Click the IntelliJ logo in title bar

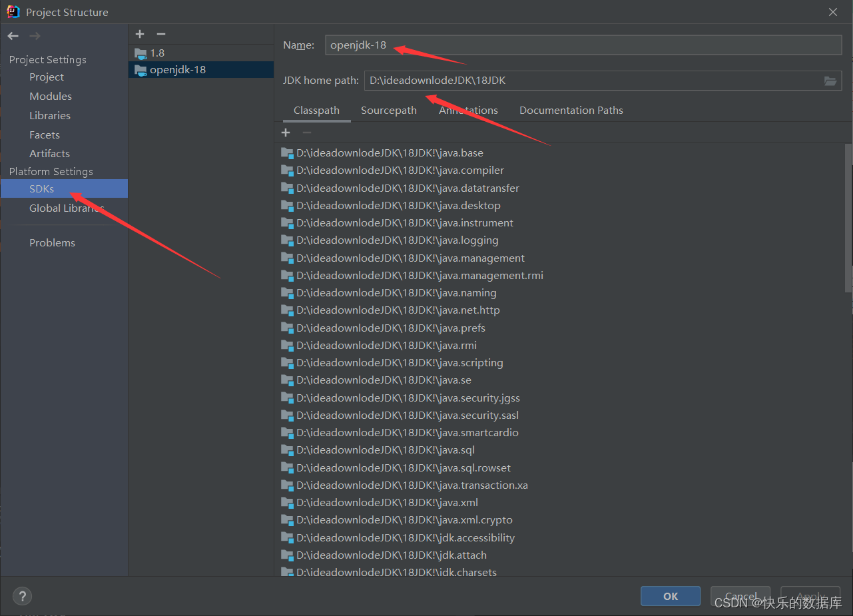coord(13,11)
